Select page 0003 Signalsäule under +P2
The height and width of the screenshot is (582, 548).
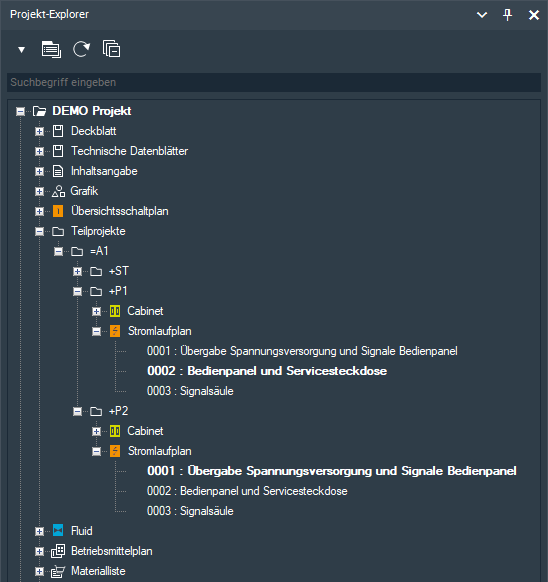[x=190, y=511]
